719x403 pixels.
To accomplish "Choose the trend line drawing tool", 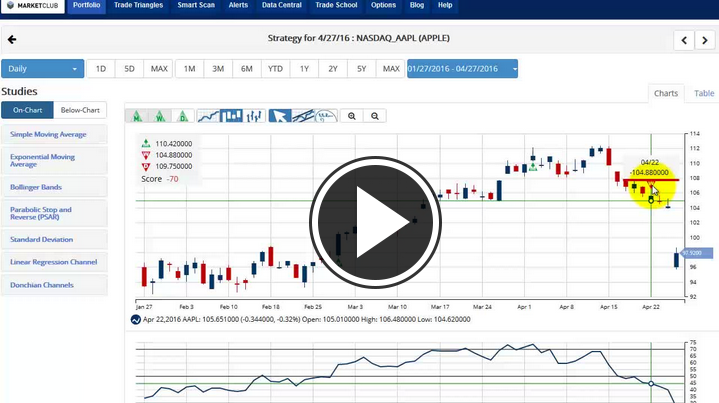I will 303,116.
